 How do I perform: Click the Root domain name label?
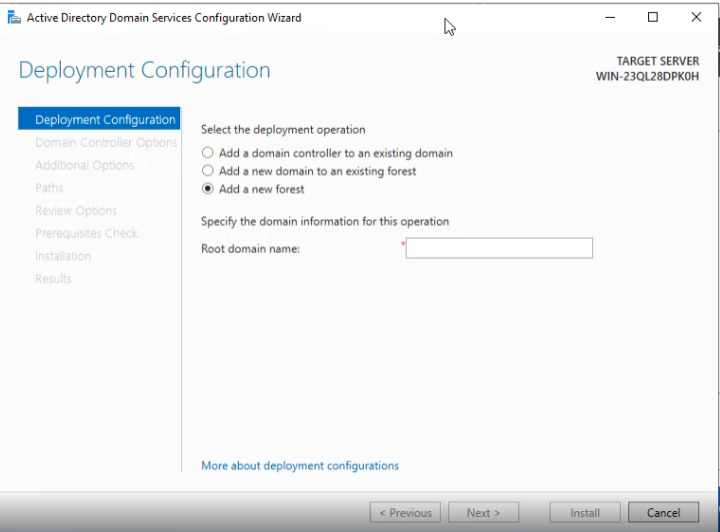pyautogui.click(x=250, y=249)
